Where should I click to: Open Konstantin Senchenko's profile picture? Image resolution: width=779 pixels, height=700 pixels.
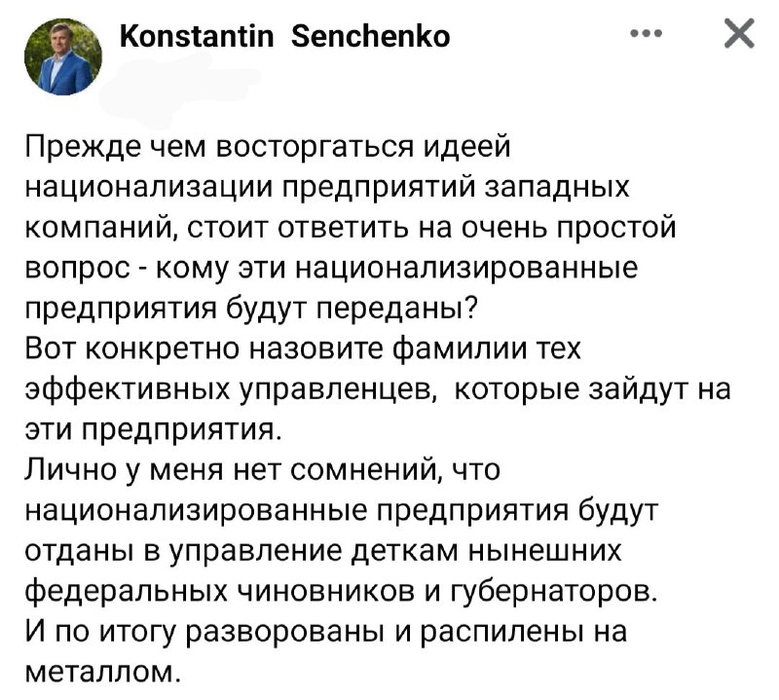63,56
